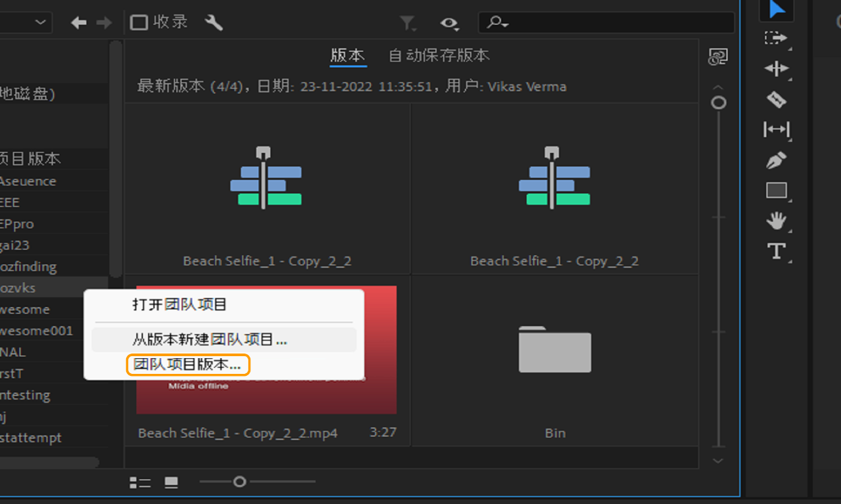Click the left tree horizontal scrollbar
This screenshot has width=841, height=504.
coord(49,463)
